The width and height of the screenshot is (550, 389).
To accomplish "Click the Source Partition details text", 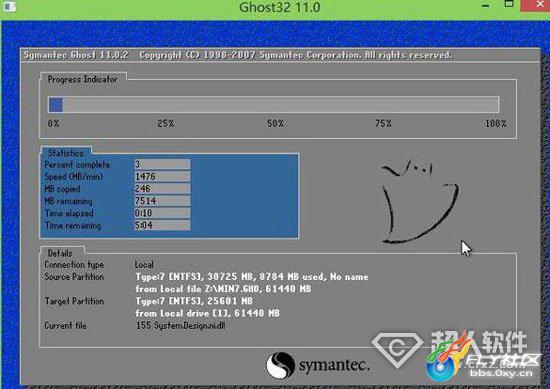I will (x=252, y=283).
